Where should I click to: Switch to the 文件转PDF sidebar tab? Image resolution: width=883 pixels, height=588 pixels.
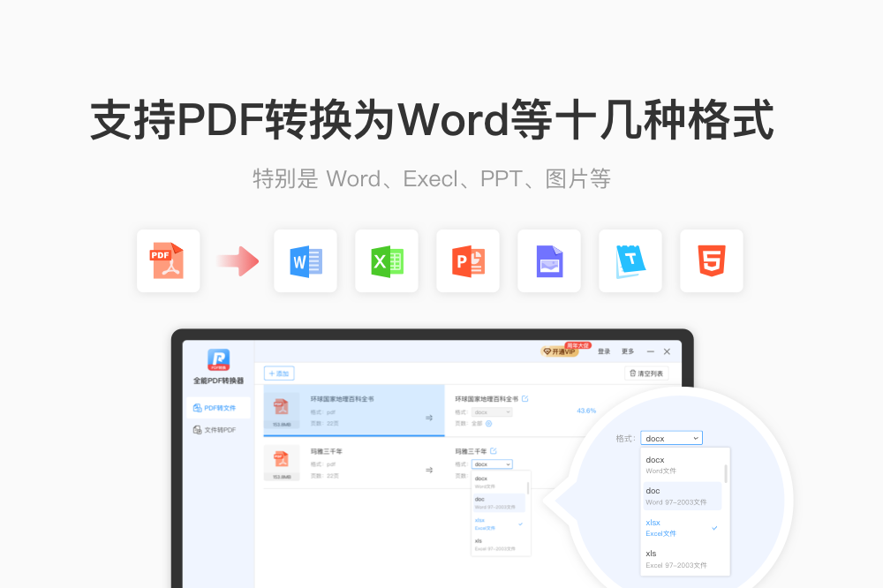click(218, 430)
